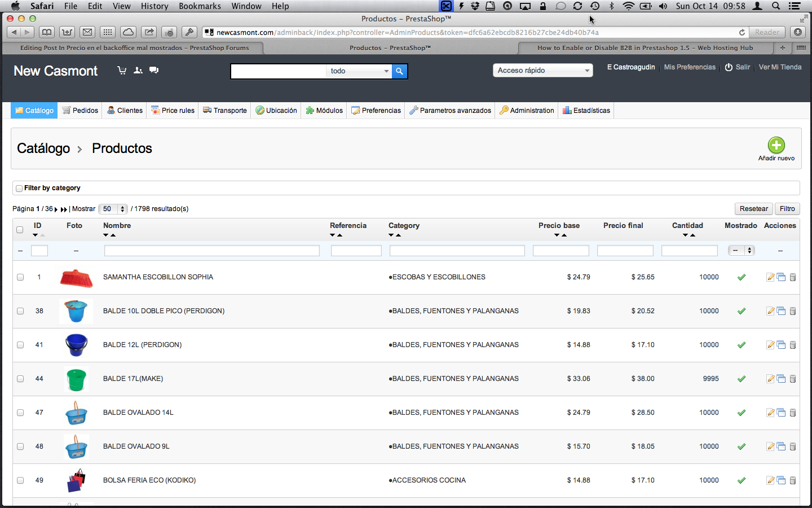This screenshot has width=812, height=508.
Task: Delete the BALDE 17L(MAKE) product
Action: pyautogui.click(x=793, y=379)
